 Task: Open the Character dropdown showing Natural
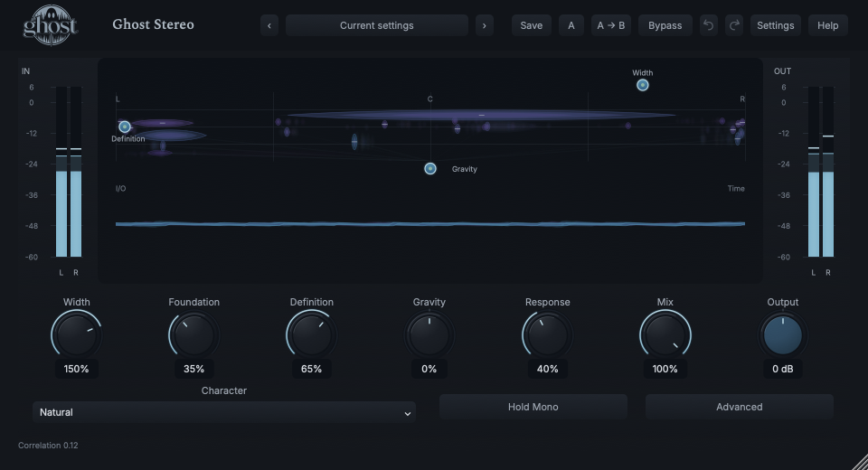click(223, 412)
